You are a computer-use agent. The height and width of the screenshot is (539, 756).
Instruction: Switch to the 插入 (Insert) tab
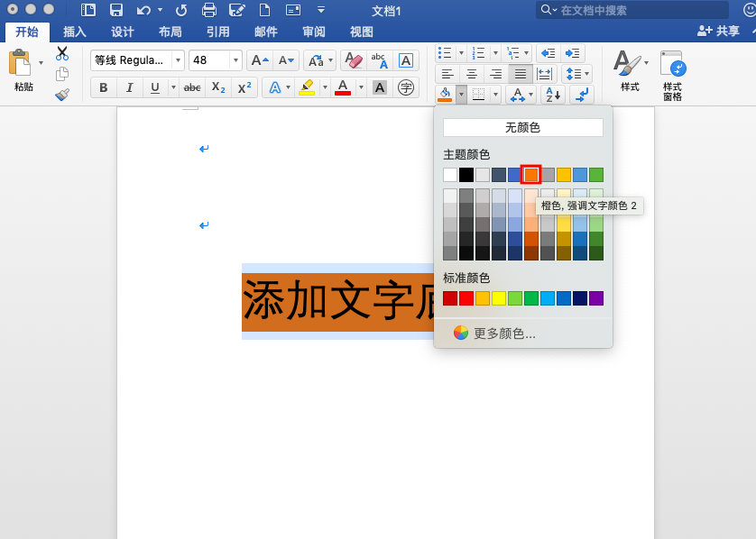coord(75,32)
